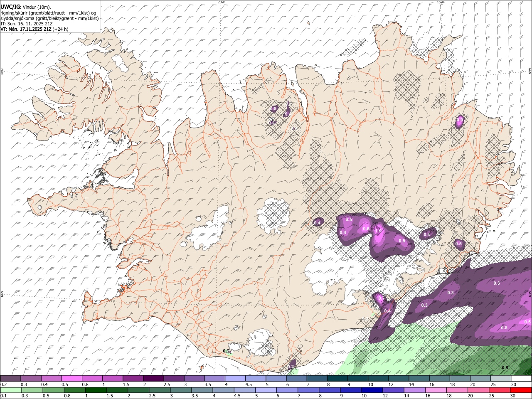
Task: Pick the 3 swatch in the rain legend row
Action: [x=181, y=390]
